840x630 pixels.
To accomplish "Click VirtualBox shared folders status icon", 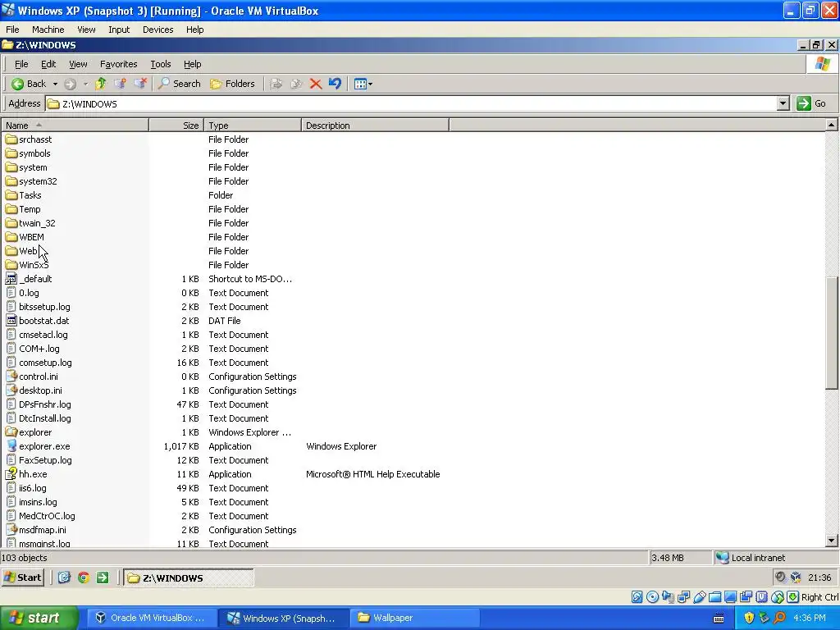I will (x=714, y=597).
